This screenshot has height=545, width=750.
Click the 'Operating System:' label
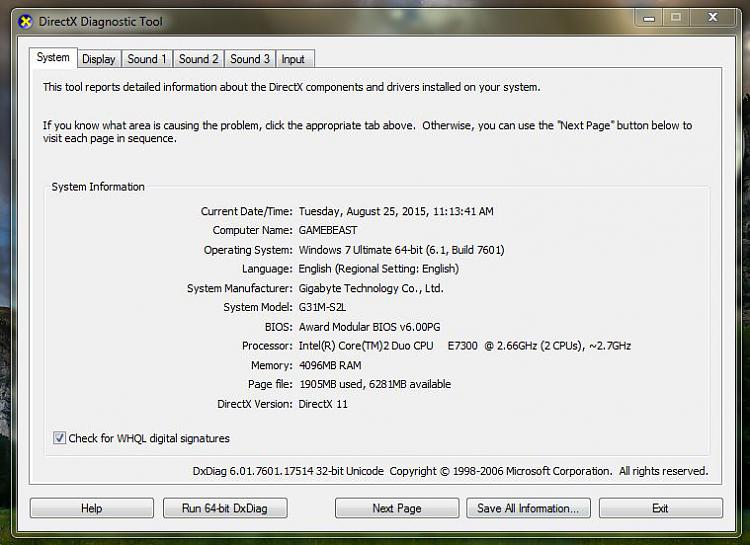tap(248, 250)
